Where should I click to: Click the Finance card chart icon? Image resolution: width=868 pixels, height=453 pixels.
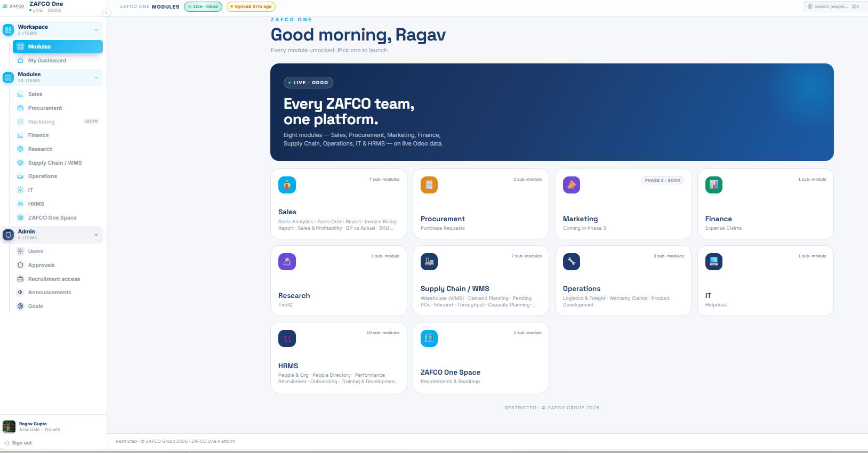[x=714, y=185]
